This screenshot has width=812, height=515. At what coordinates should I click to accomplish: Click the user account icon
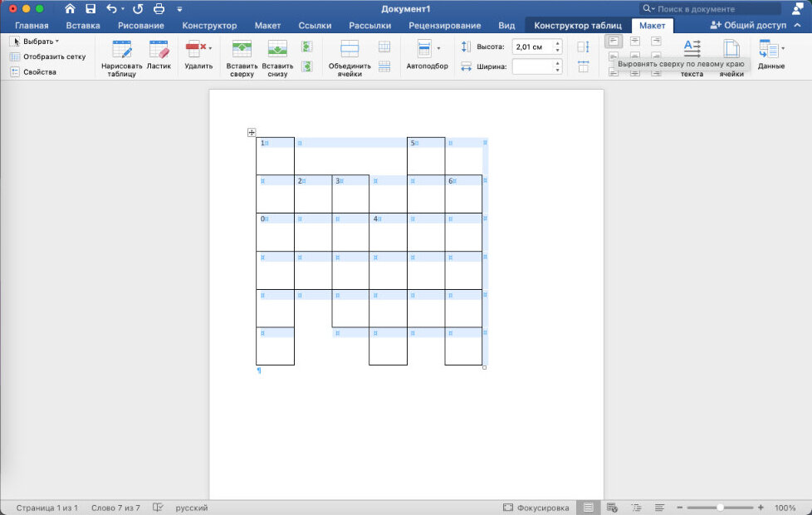click(x=798, y=8)
